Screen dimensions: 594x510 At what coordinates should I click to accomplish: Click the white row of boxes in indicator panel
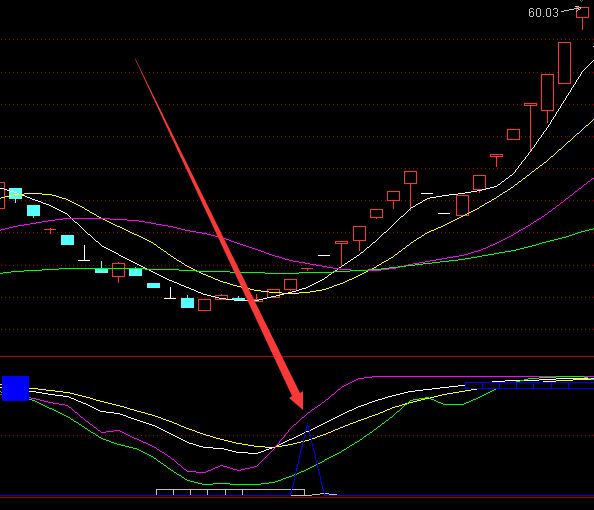(x=230, y=492)
